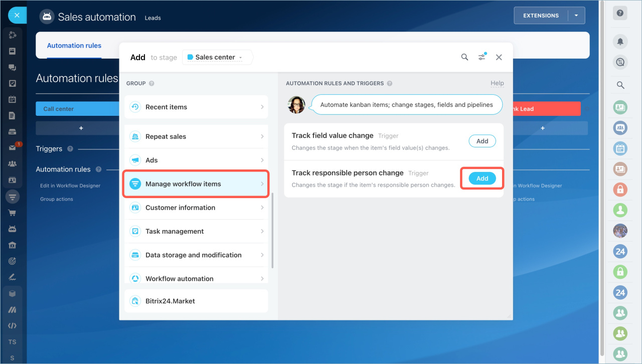Switch to the Automation rules tab
The image size is (642, 364).
point(74,46)
